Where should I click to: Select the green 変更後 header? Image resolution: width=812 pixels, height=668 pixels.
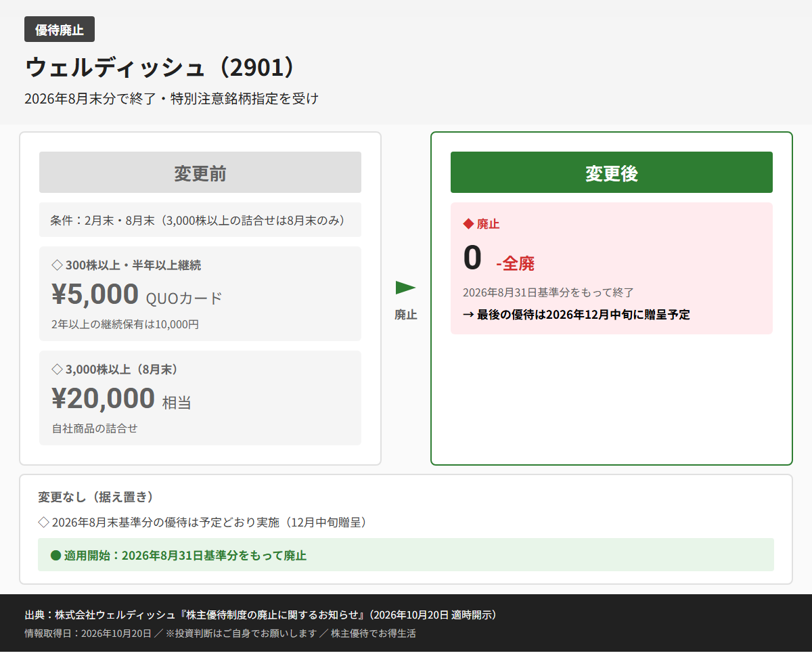click(612, 173)
